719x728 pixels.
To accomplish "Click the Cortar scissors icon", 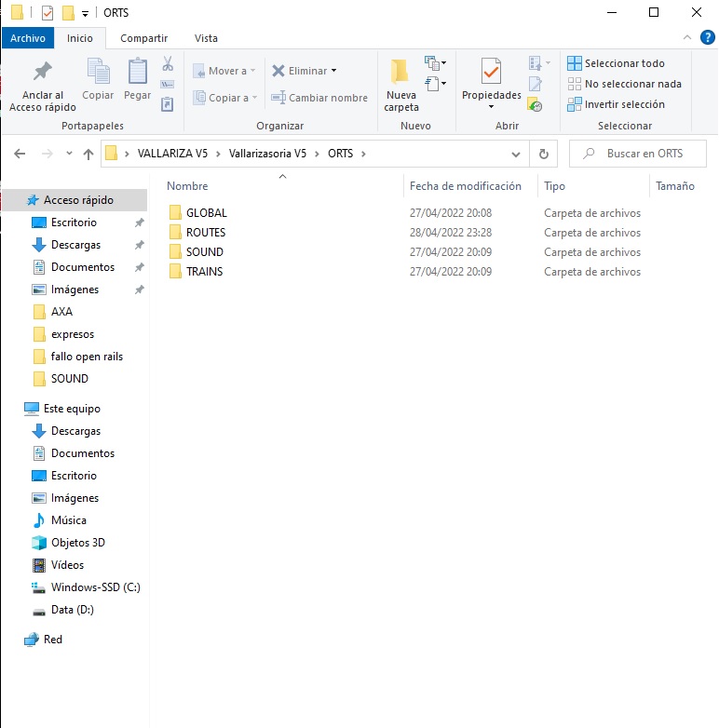I will pos(168,64).
